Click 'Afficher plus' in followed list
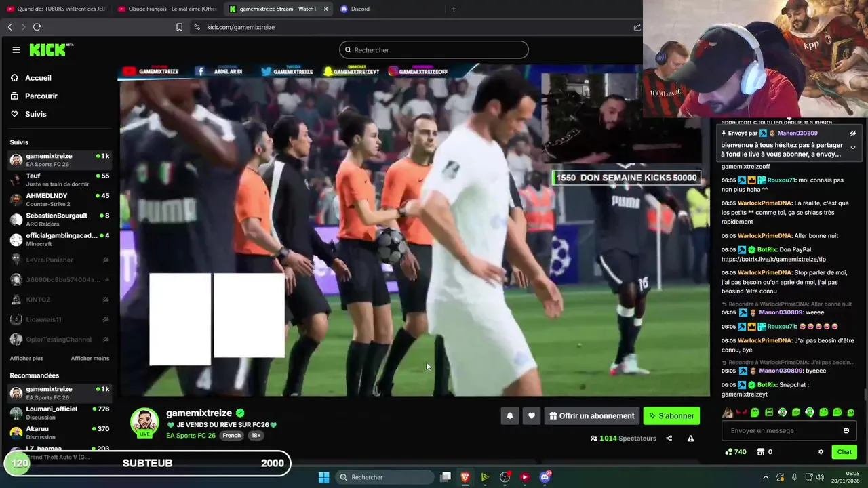 pos(26,358)
